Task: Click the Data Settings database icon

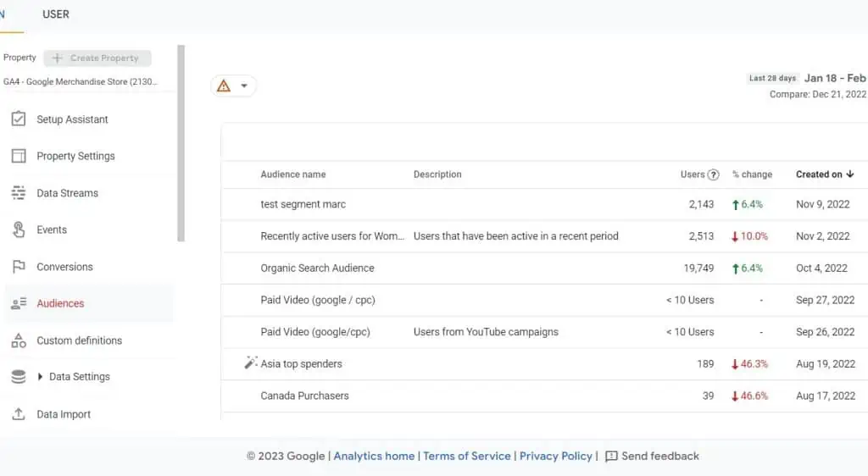Action: (x=19, y=377)
